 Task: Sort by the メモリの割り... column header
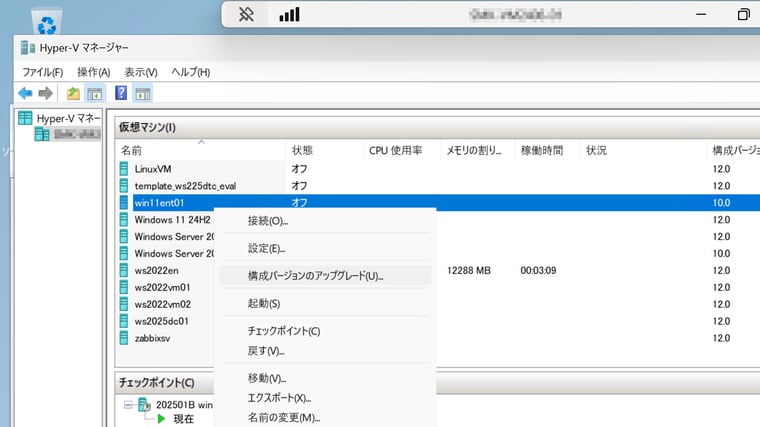tap(478, 150)
